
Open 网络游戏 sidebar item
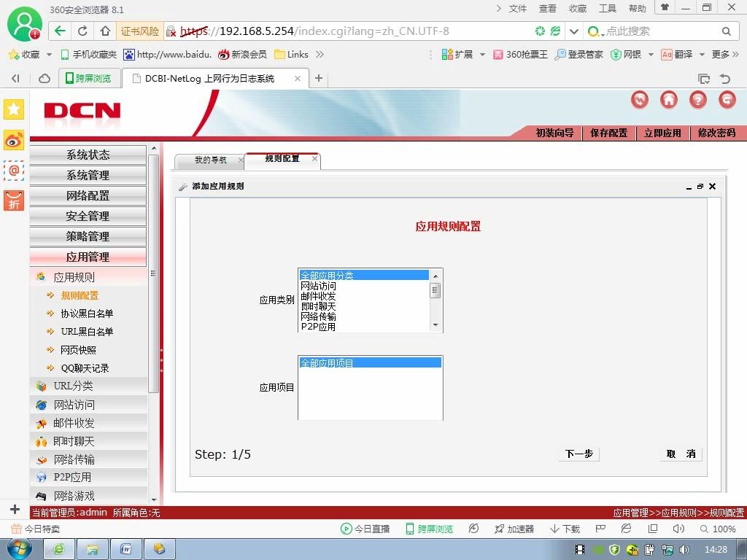coord(88,496)
